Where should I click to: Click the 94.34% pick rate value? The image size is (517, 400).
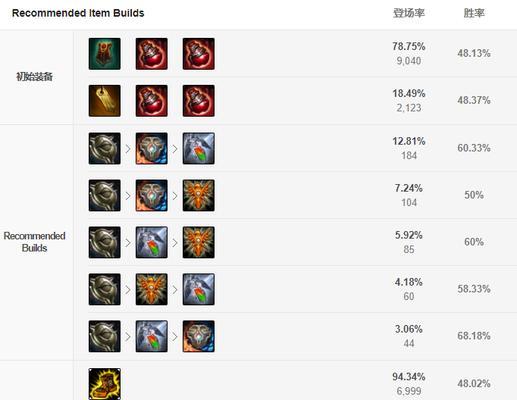pos(409,377)
